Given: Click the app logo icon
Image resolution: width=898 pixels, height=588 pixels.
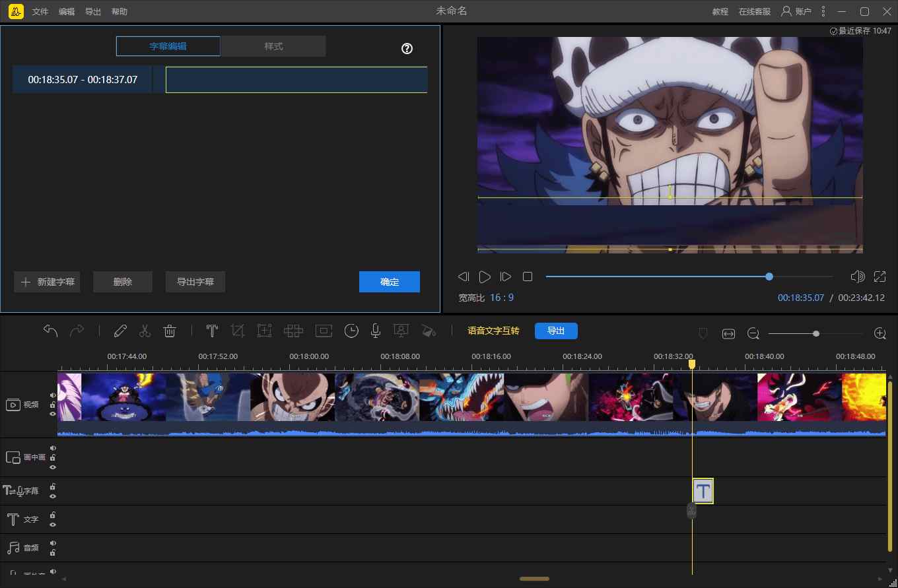Looking at the screenshot, I should click(17, 11).
